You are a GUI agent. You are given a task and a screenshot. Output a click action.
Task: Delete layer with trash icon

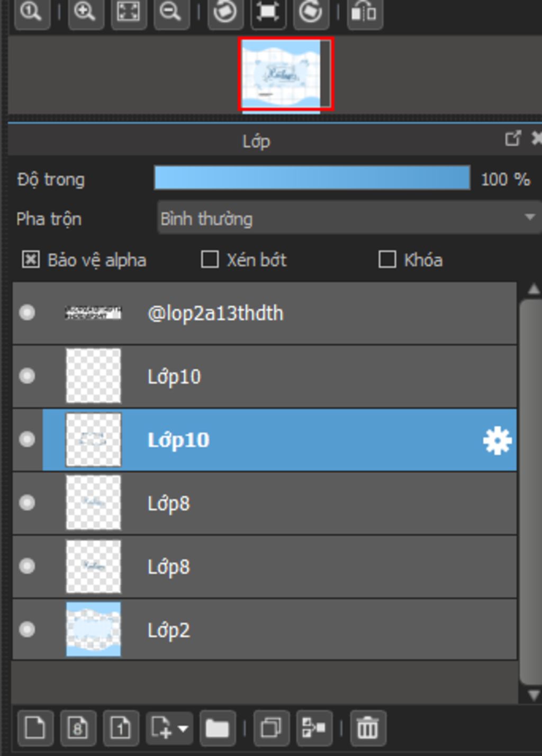(x=367, y=728)
